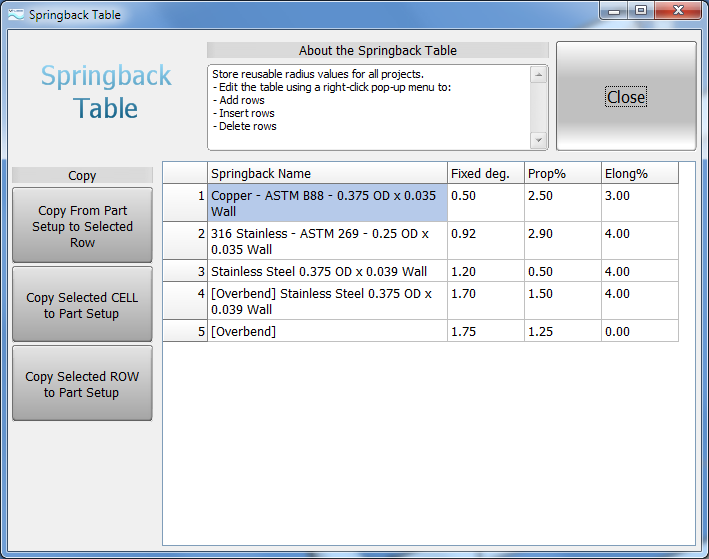Click the Springback Name column header

[x=327, y=173]
